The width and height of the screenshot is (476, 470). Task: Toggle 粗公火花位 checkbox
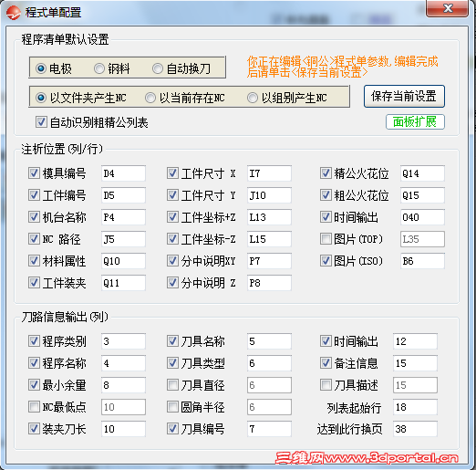[326, 195]
